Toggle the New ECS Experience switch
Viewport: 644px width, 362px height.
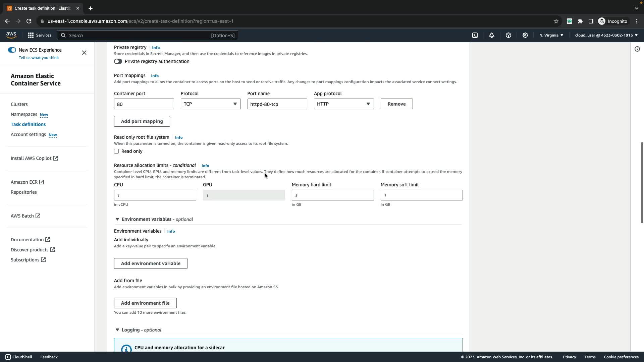[x=12, y=50]
